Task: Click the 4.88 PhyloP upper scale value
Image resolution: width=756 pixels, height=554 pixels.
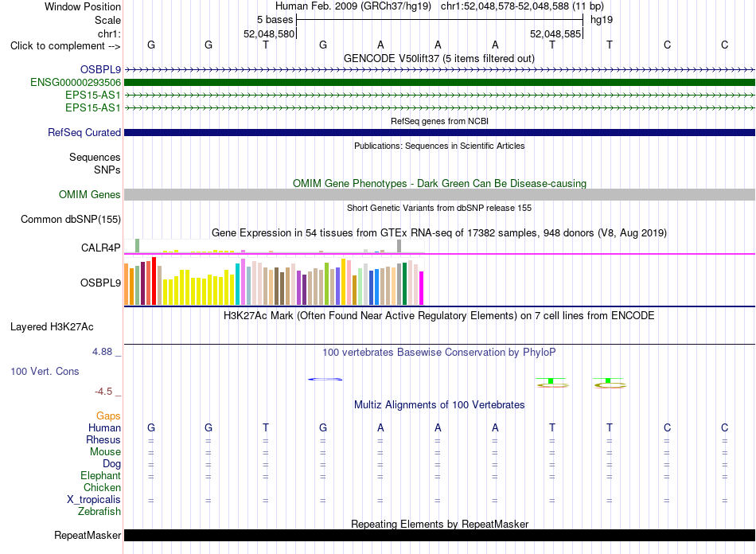Action: [102, 352]
